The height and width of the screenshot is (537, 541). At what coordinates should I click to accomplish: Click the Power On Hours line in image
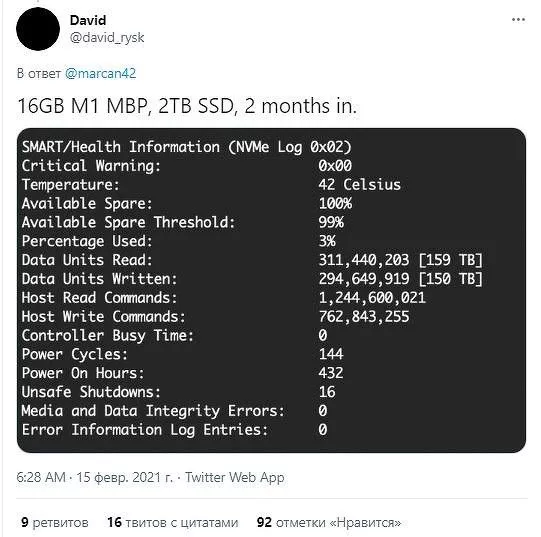coord(182,373)
